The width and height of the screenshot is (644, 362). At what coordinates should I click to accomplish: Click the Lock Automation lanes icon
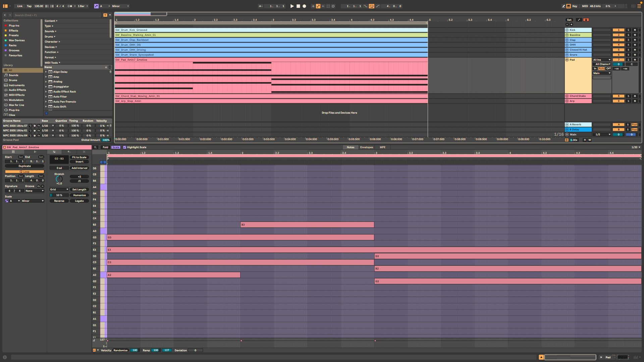(x=586, y=20)
